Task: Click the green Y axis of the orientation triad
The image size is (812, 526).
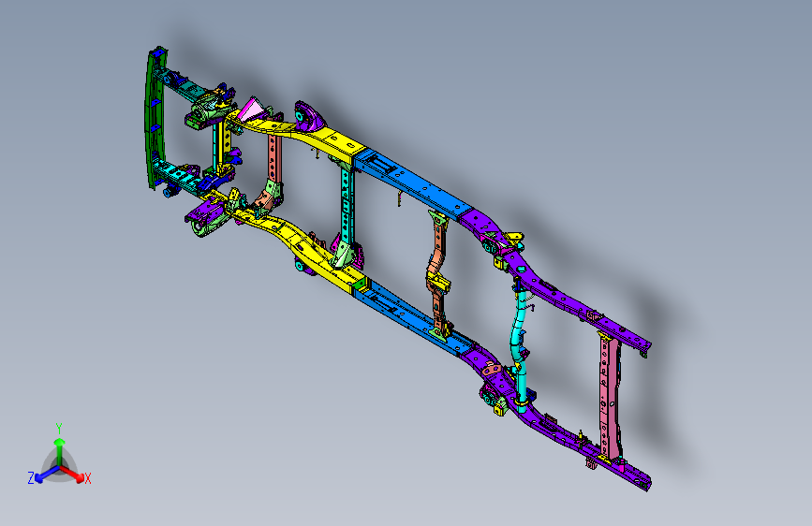Action: [x=60, y=452]
